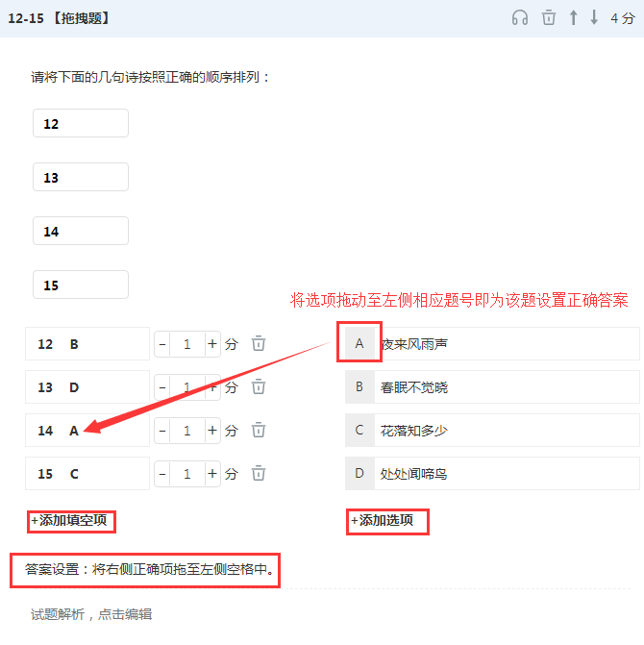
Task: Select drop slot box 14
Action: (81, 231)
